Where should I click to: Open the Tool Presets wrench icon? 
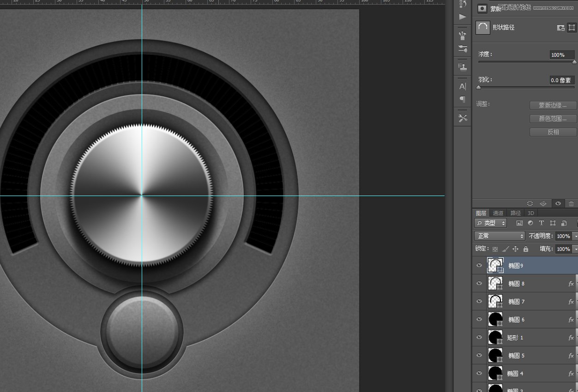click(462, 118)
